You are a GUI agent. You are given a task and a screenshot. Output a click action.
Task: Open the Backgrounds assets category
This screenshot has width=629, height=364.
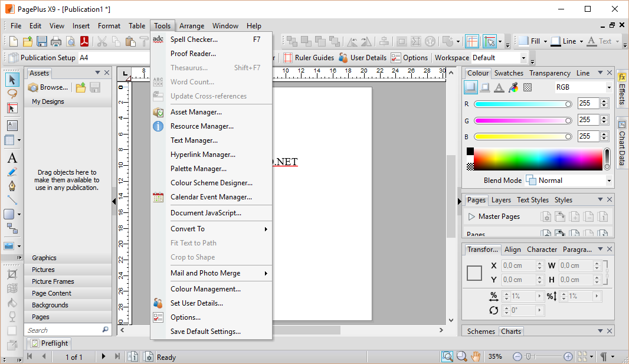coord(68,305)
